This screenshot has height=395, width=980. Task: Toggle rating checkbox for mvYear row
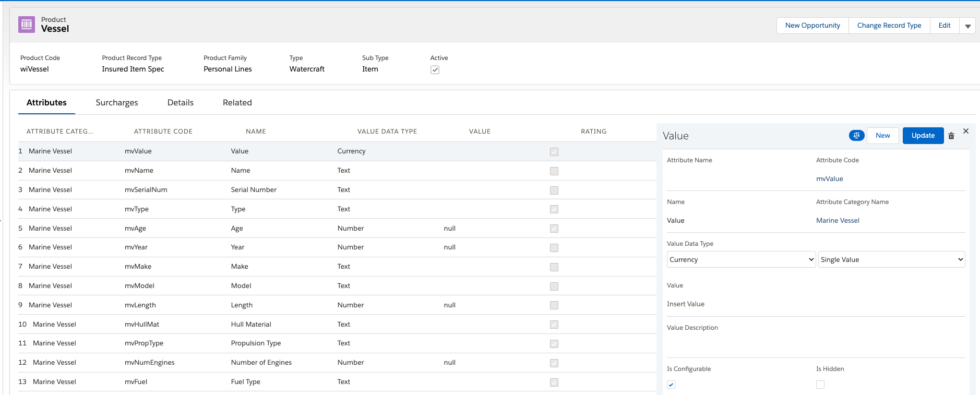click(x=554, y=248)
